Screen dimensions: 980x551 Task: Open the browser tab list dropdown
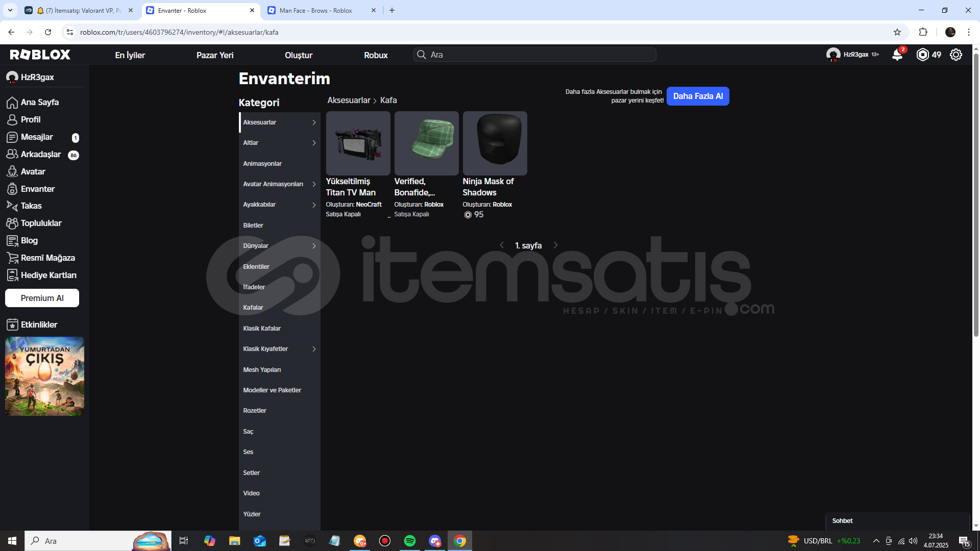[x=10, y=10]
